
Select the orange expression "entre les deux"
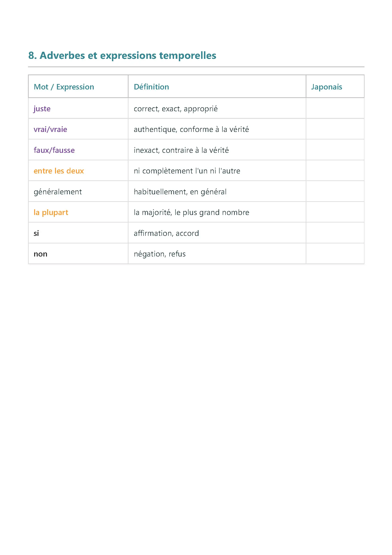(x=59, y=171)
